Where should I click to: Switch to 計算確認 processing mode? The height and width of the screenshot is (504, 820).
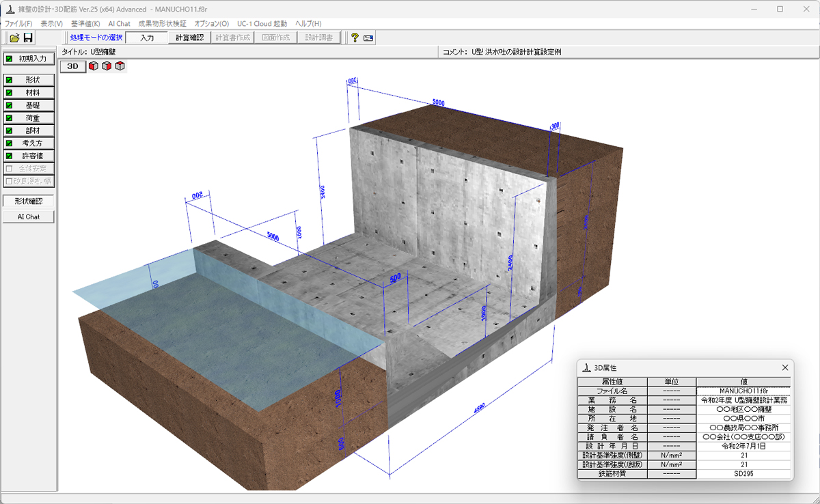coord(189,38)
